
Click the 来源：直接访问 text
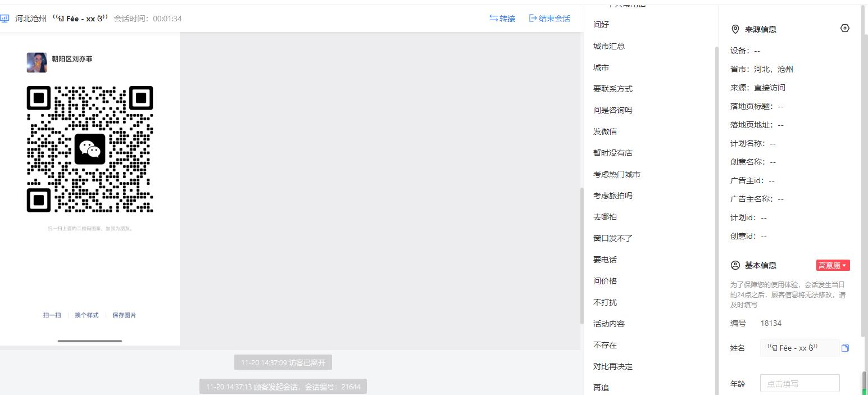758,88
